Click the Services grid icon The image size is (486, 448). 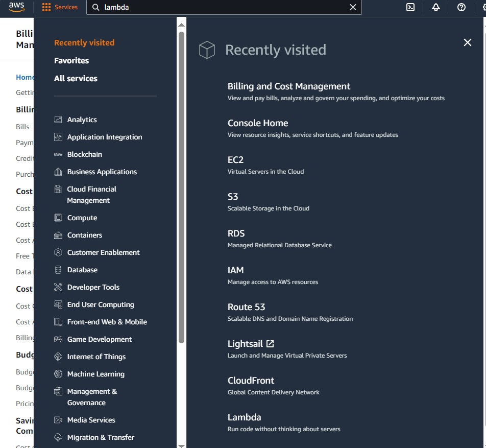(46, 7)
